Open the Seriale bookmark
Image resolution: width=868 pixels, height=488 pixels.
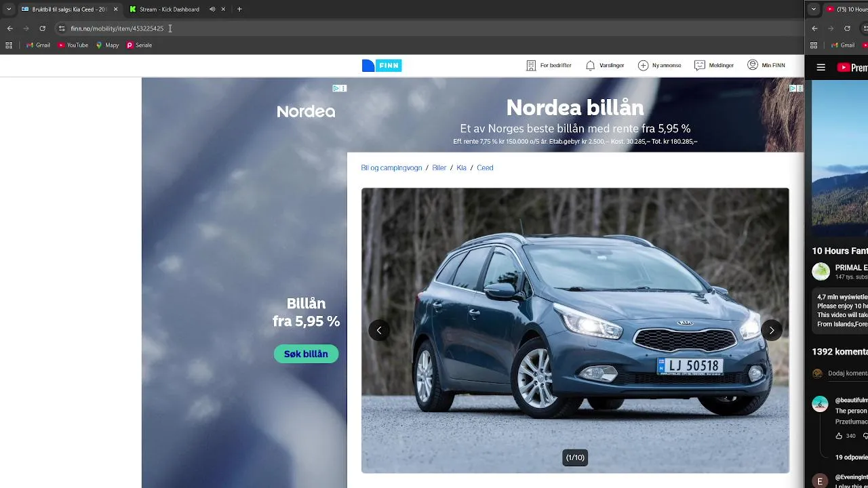click(x=140, y=45)
